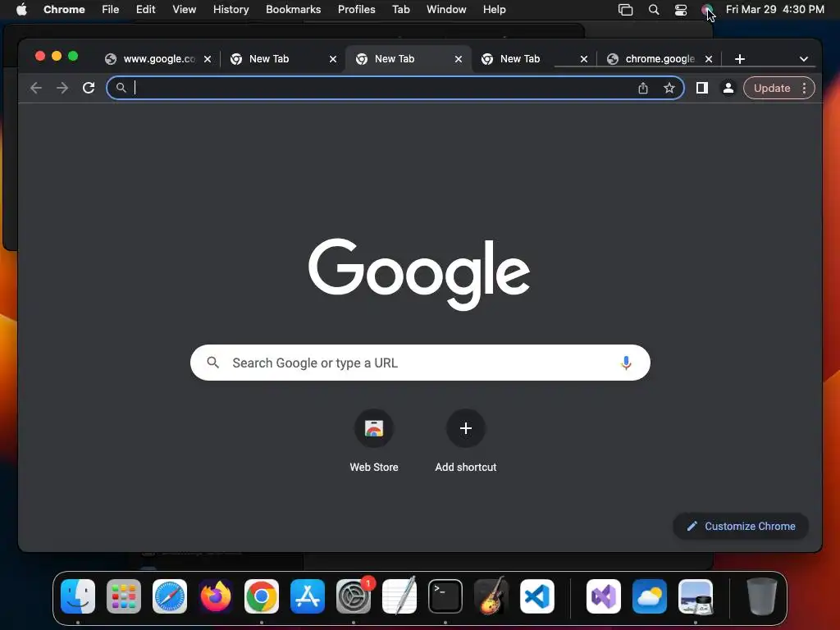Screen dimensions: 840x630
Task: Open the Trash in the dock
Action: pyautogui.click(x=762, y=596)
